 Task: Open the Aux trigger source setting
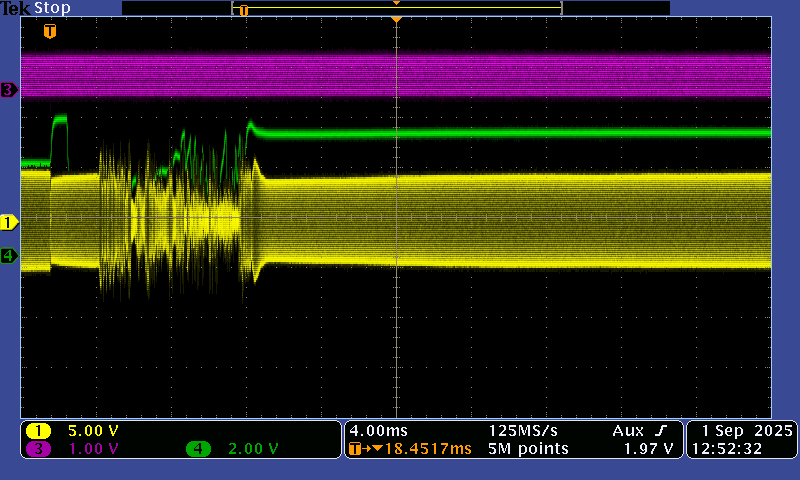(x=630, y=430)
